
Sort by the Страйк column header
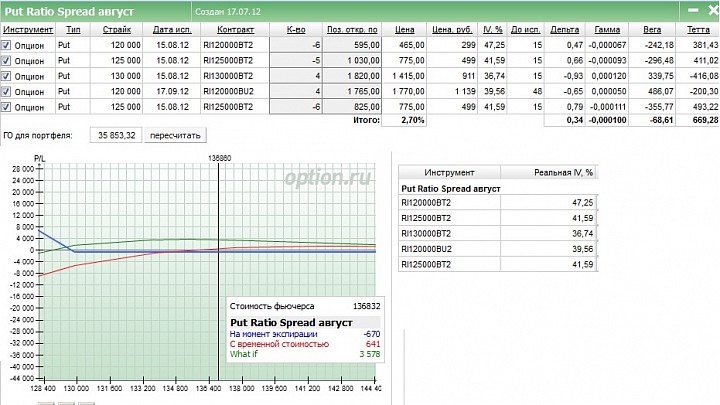point(117,29)
